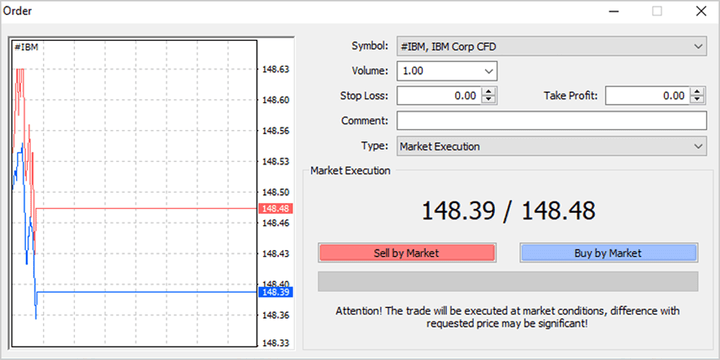
Task: Increase Take Profit with the up arrow
Action: pos(698,92)
